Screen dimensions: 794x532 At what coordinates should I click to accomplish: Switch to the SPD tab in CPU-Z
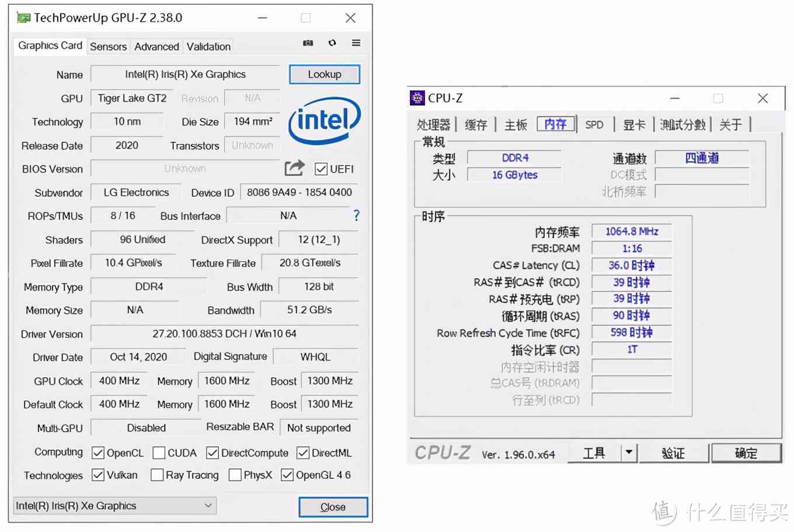pos(594,124)
